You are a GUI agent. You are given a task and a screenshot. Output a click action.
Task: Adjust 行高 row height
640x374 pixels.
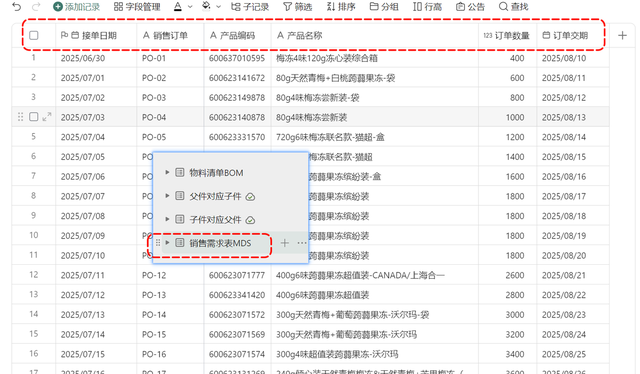[x=427, y=7]
